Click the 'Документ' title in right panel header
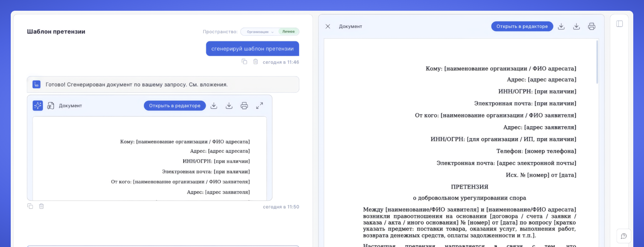 351,27
